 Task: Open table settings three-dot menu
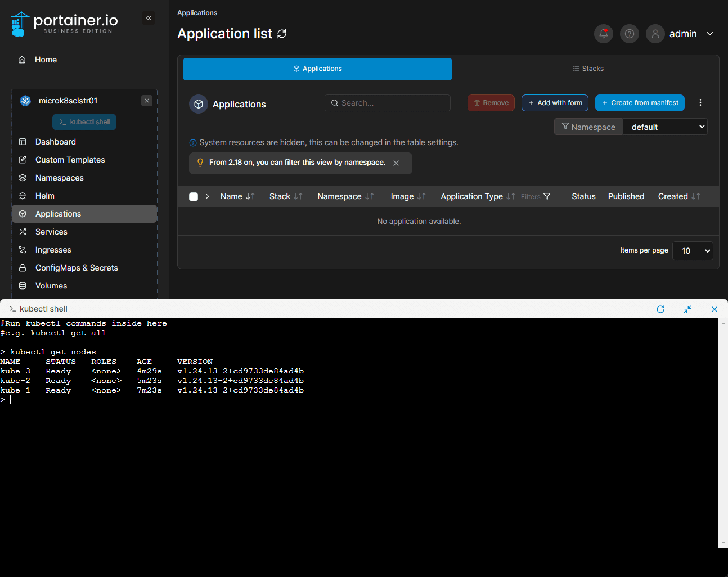click(x=700, y=103)
